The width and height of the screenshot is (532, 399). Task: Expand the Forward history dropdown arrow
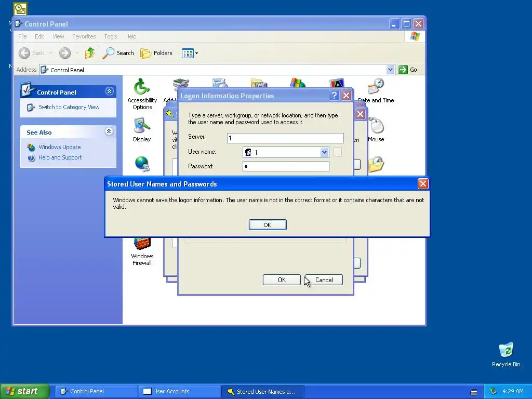click(77, 53)
